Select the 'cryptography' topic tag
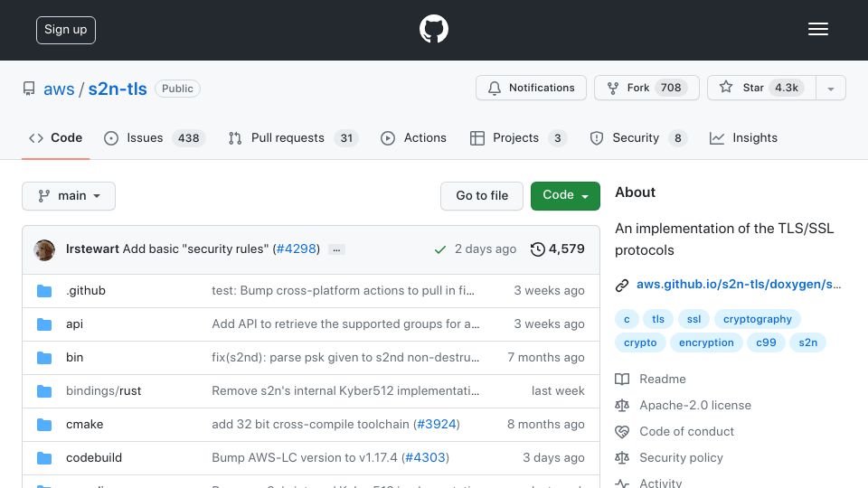Image resolution: width=868 pixels, height=488 pixels. (758, 319)
